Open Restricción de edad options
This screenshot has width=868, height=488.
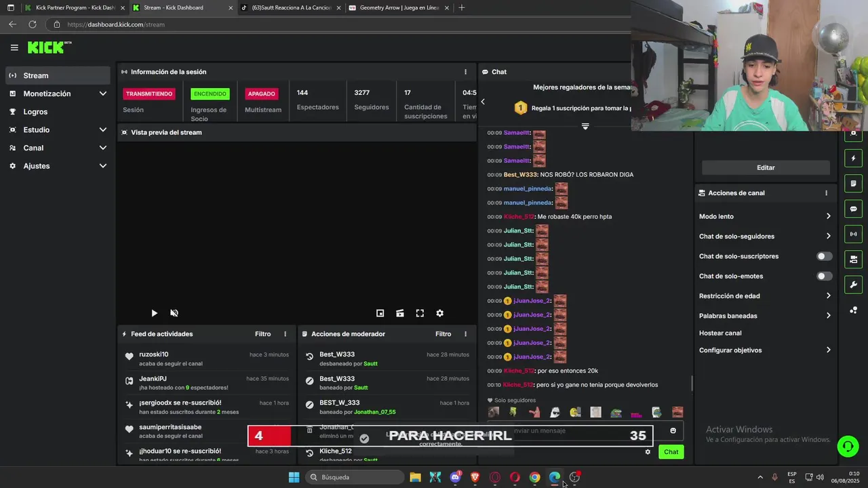coord(765,296)
